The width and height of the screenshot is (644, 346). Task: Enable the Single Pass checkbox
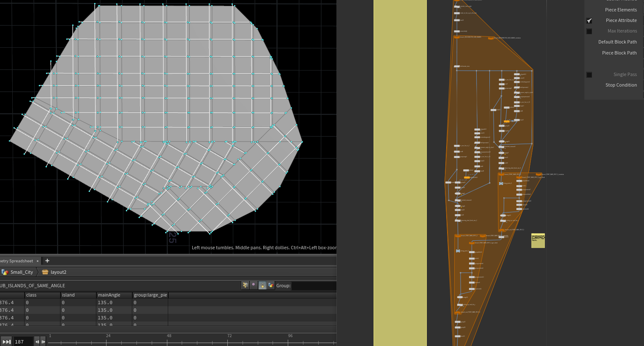pos(589,75)
